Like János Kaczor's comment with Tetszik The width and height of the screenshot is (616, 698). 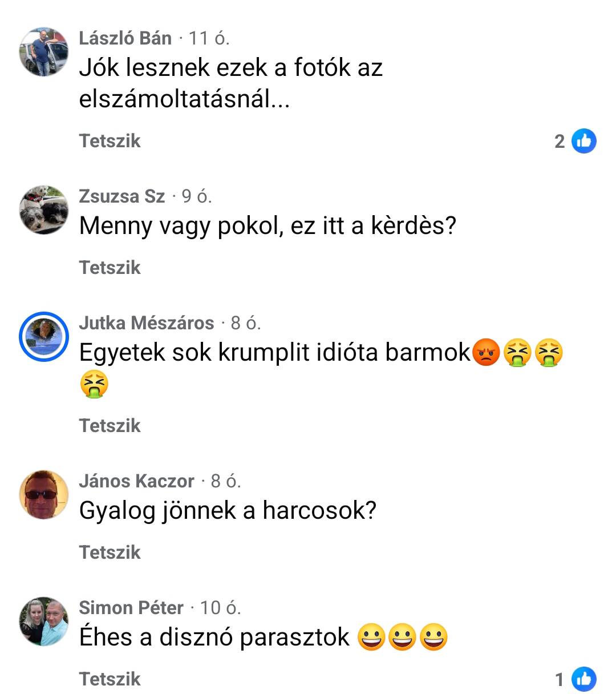[110, 552]
